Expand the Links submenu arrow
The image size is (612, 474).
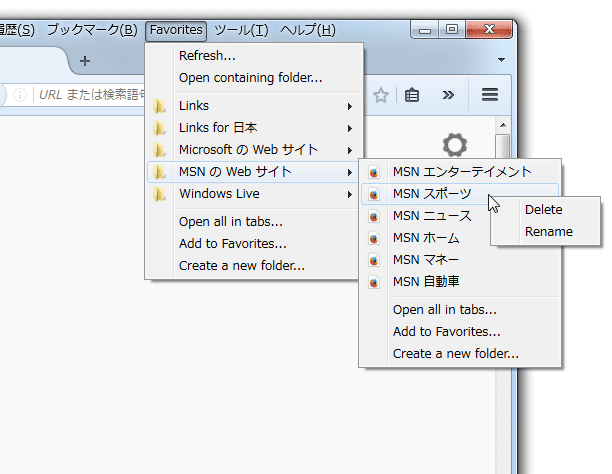350,106
